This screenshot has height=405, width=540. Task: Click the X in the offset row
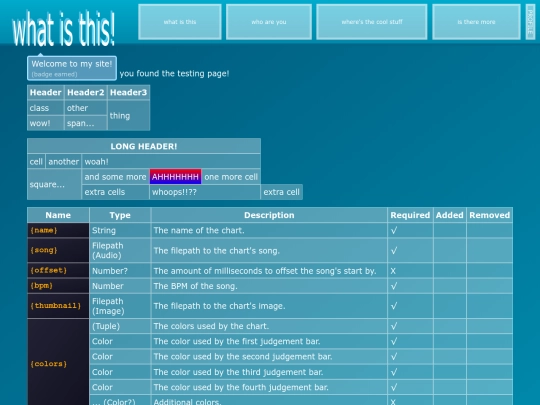(x=393, y=271)
